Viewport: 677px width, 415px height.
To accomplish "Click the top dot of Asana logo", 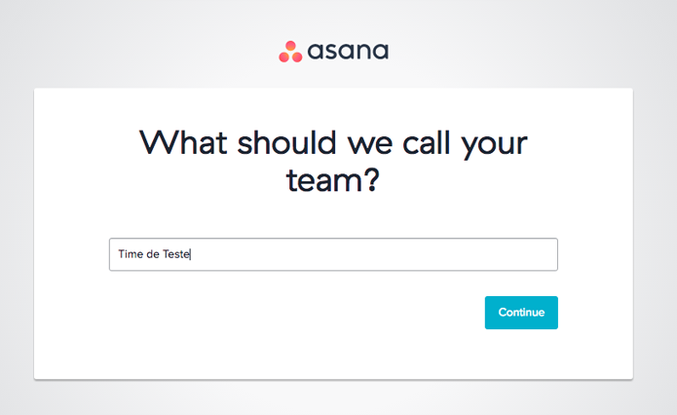I will click(x=290, y=46).
